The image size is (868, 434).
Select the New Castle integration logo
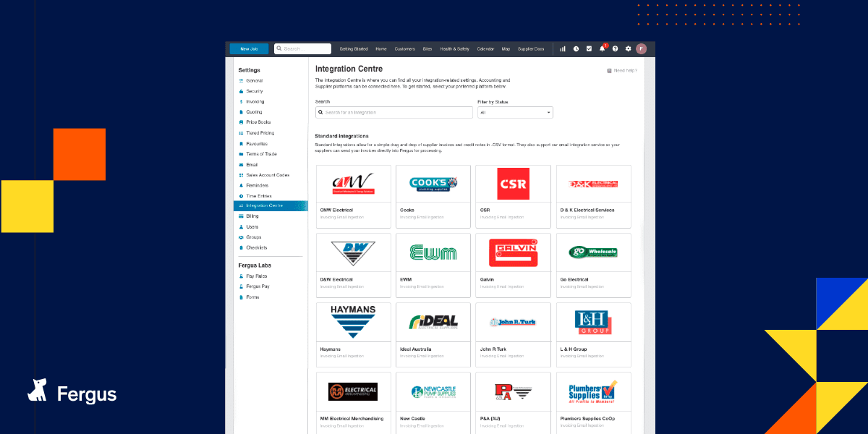coord(433,391)
